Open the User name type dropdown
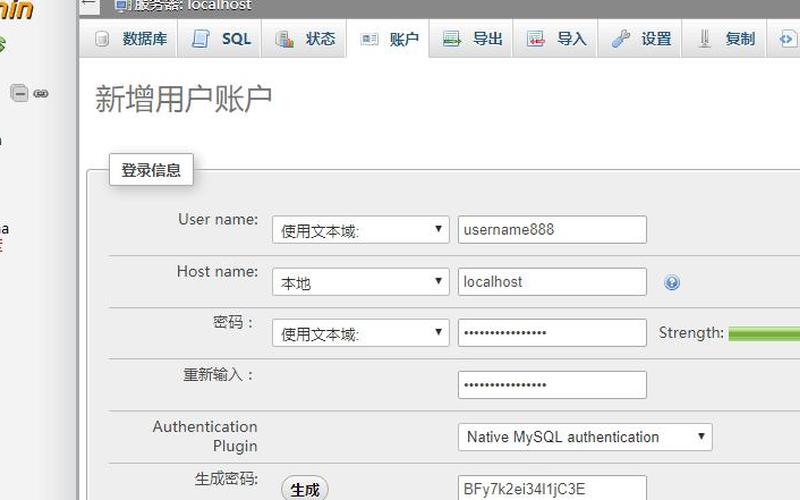 tap(360, 230)
